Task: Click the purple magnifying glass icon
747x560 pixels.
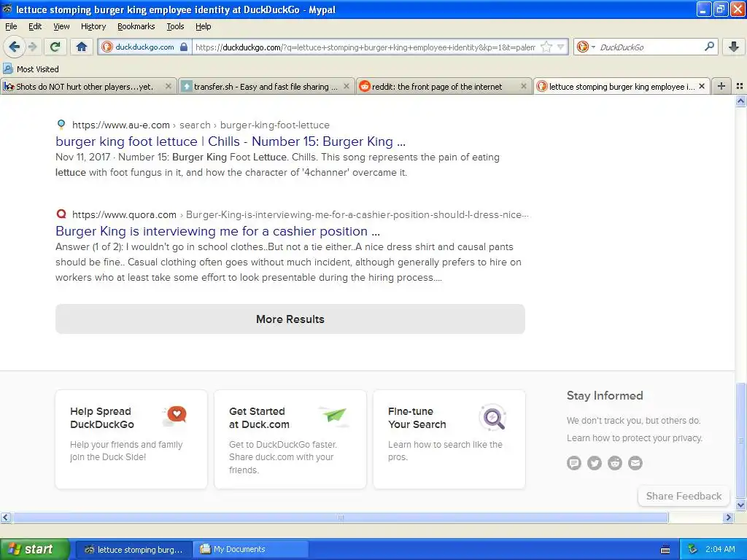Action: click(x=492, y=417)
